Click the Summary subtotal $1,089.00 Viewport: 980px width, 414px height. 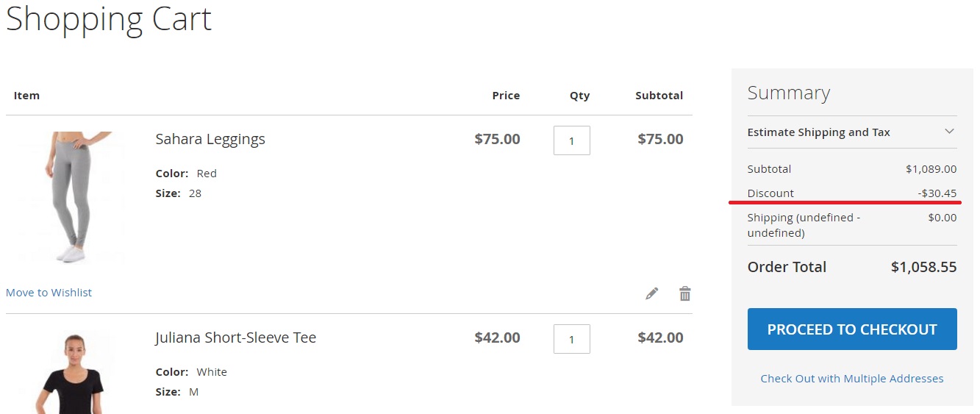pos(931,169)
